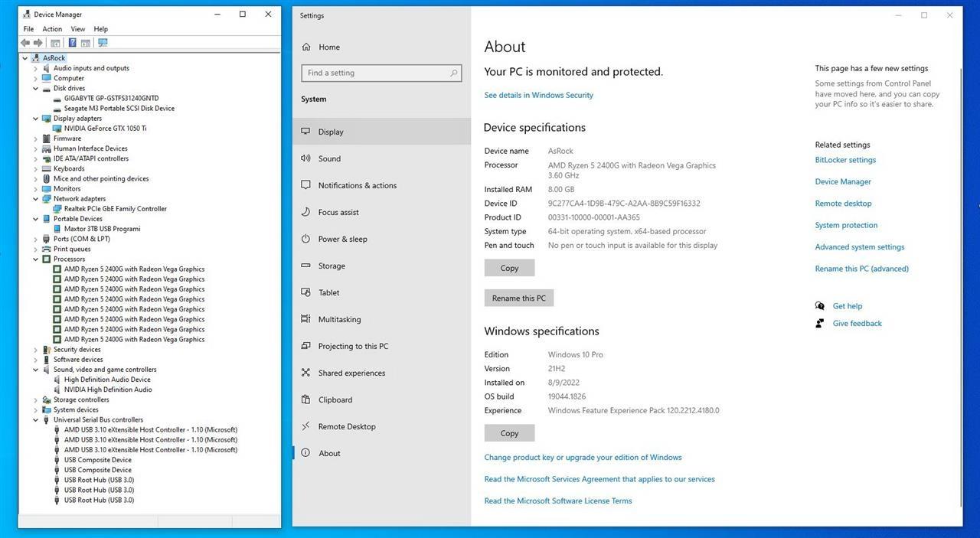Collapse the Disk drives node
Image resolution: width=980 pixels, height=538 pixels.
35,88
